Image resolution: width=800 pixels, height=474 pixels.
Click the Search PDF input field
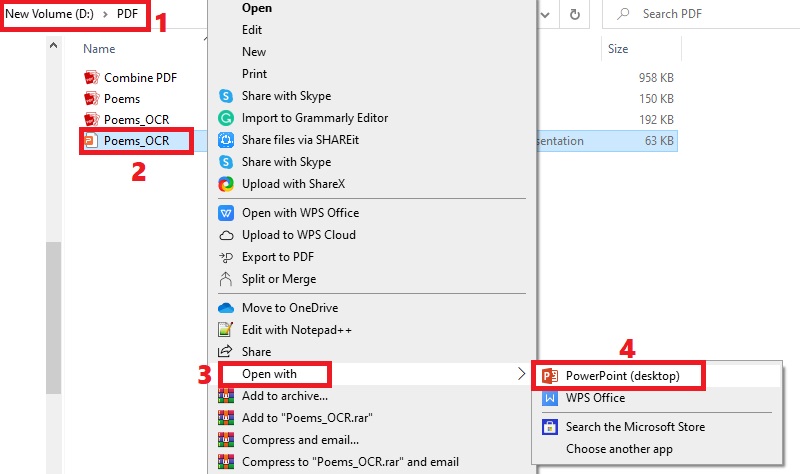click(x=701, y=14)
